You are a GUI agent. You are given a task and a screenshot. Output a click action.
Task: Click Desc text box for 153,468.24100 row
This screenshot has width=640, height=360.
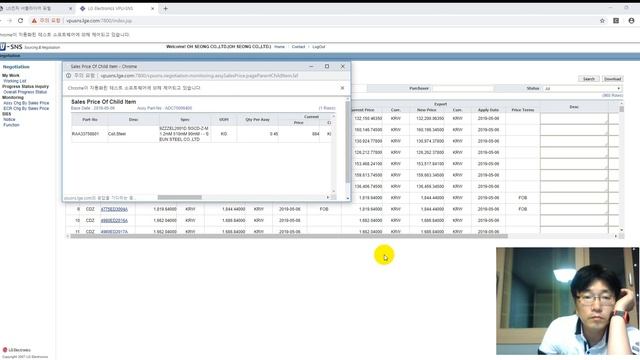coord(574,164)
